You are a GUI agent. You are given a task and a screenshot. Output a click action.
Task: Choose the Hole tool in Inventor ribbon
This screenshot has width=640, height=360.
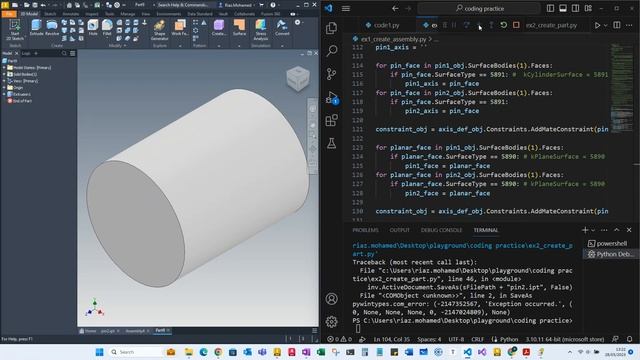tap(93, 27)
